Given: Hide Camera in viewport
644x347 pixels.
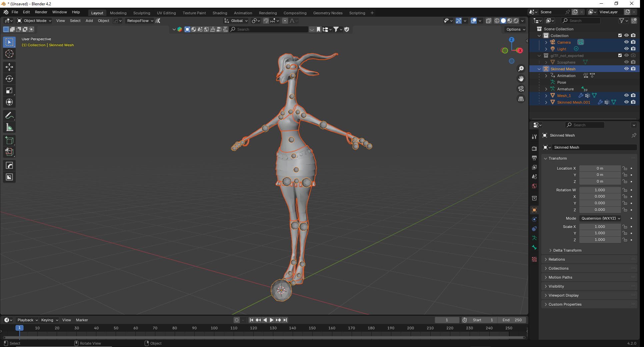Looking at the screenshot, I should pos(626,42).
